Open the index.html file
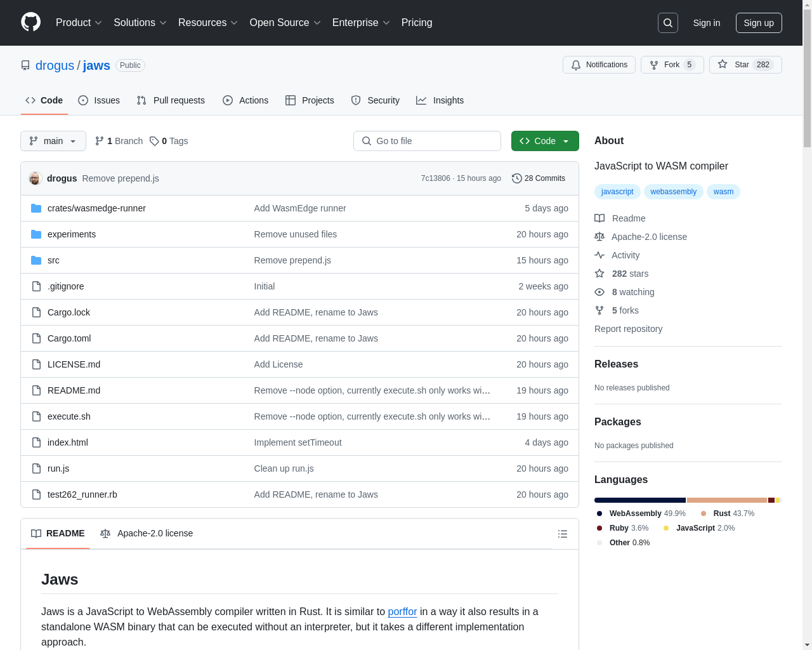Image resolution: width=812 pixels, height=650 pixels. (68, 442)
